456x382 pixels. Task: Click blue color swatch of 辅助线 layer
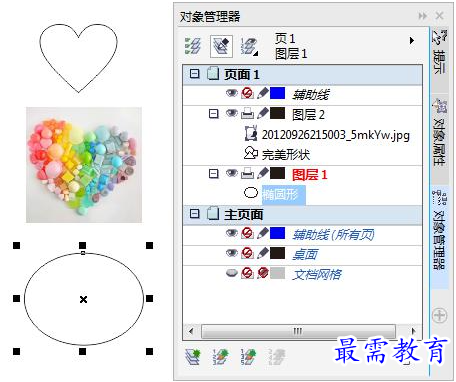tap(277, 93)
